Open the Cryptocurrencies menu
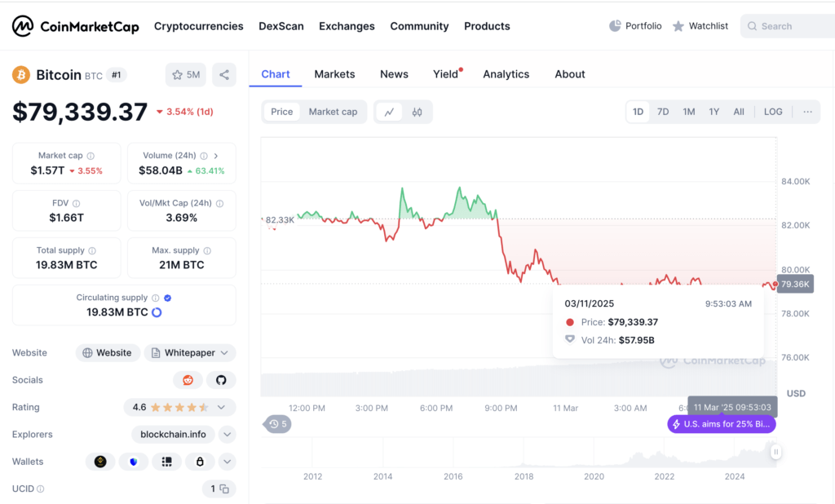This screenshot has width=835, height=504. (199, 26)
